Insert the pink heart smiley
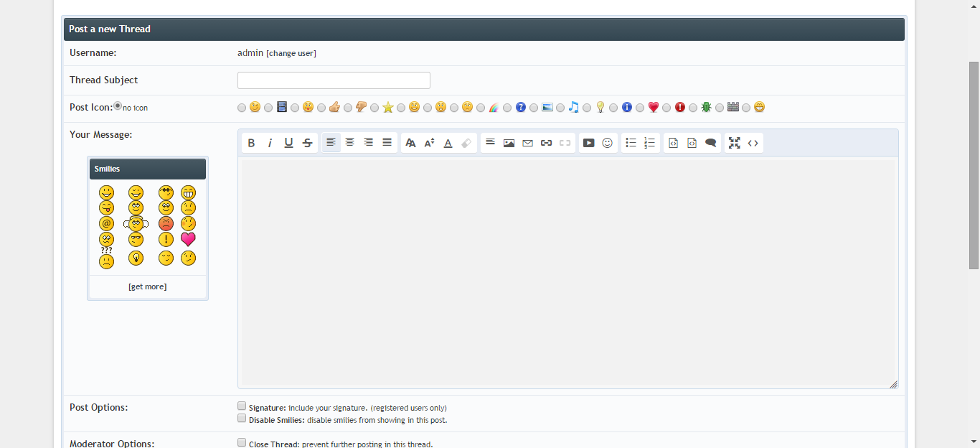 [188, 239]
